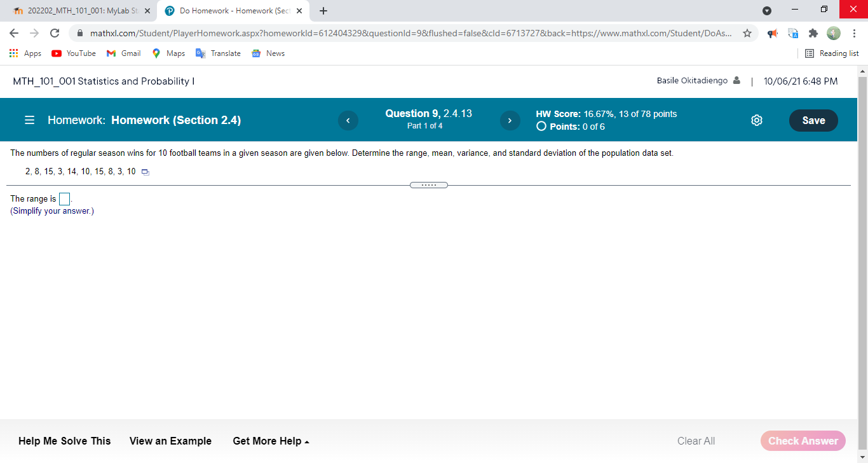Open the Chrome profile avatar
Image resolution: width=868 pixels, height=463 pixels.
833,33
